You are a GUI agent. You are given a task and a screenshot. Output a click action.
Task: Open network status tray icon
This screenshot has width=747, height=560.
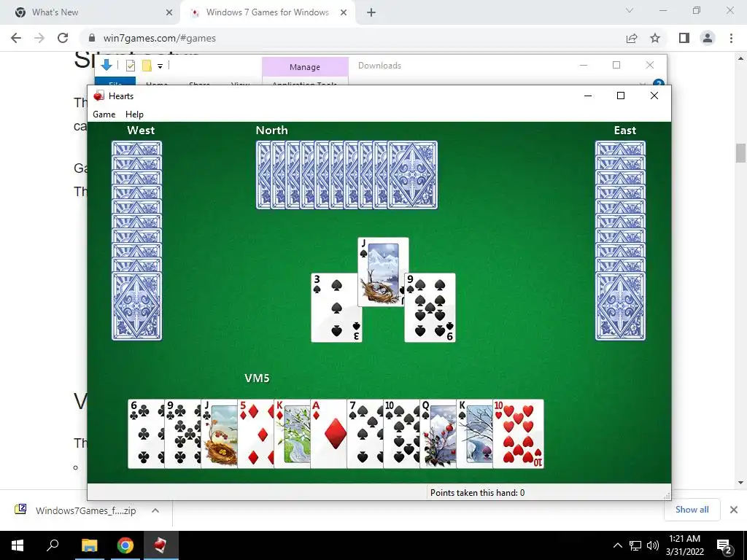[x=635, y=545]
